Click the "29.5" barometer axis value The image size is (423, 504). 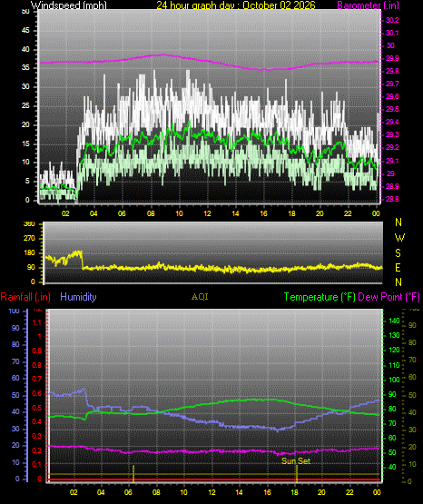[x=392, y=109]
